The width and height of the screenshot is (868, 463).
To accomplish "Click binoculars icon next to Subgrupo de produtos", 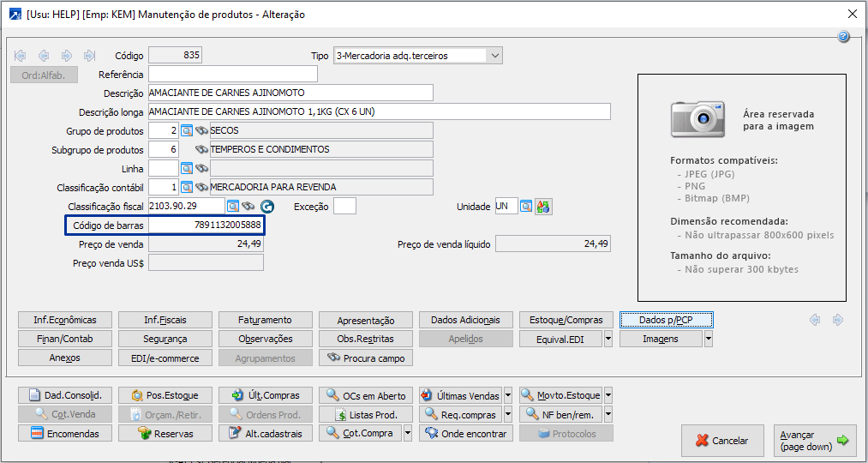I will pyautogui.click(x=202, y=149).
